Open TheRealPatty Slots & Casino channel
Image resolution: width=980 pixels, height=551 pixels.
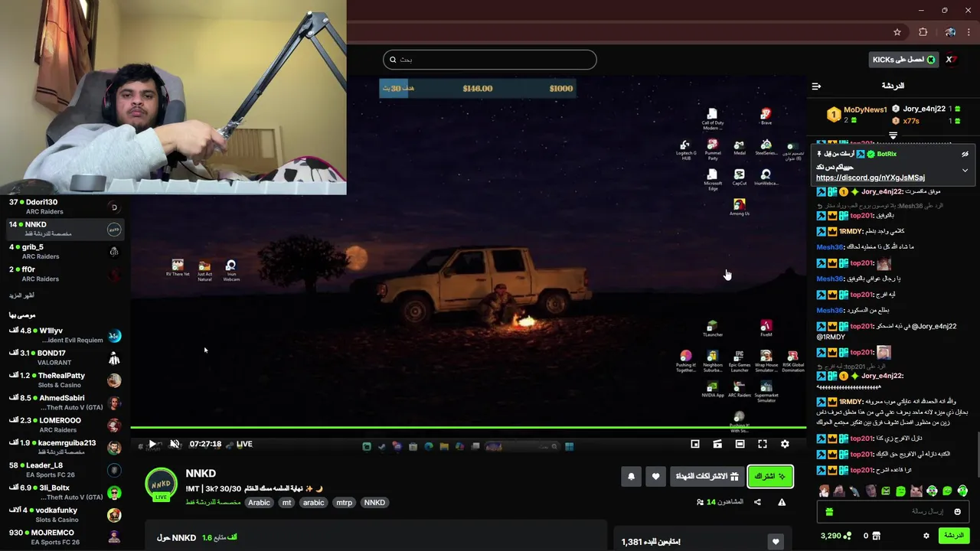point(64,380)
